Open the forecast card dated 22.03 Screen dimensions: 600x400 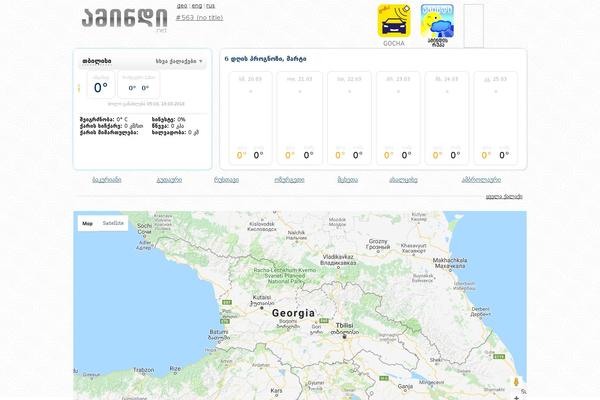(349, 118)
